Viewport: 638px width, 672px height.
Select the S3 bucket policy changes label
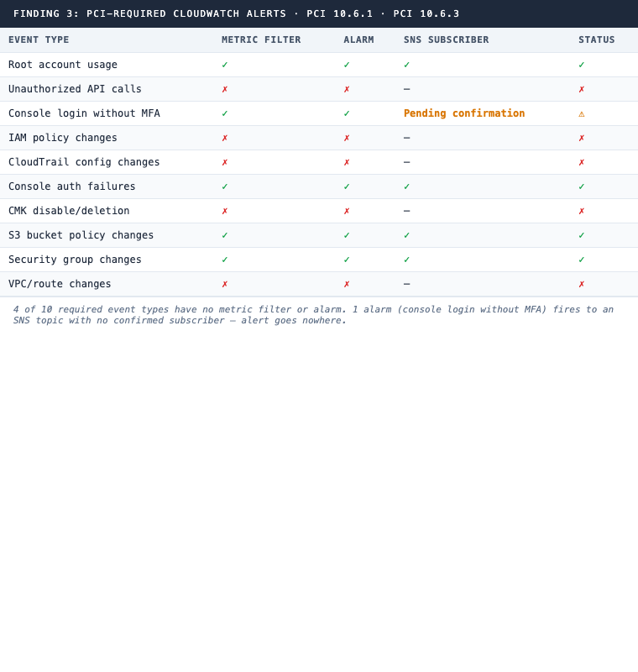(81, 235)
